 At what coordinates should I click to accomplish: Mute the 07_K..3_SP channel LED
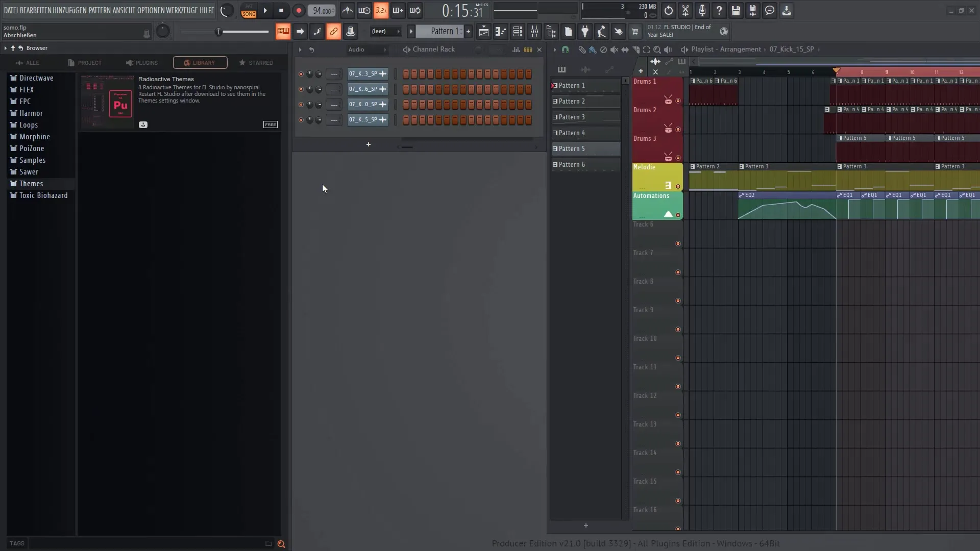[x=301, y=74]
